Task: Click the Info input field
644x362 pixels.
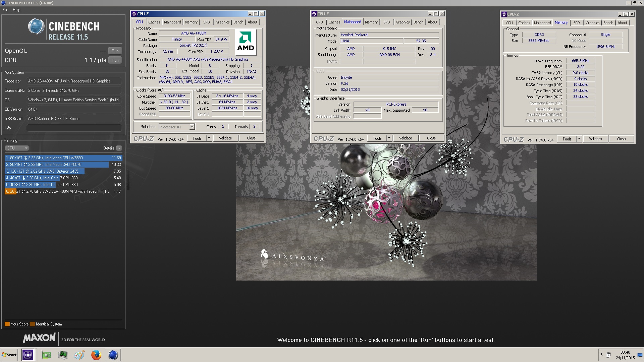Action: [74, 128]
